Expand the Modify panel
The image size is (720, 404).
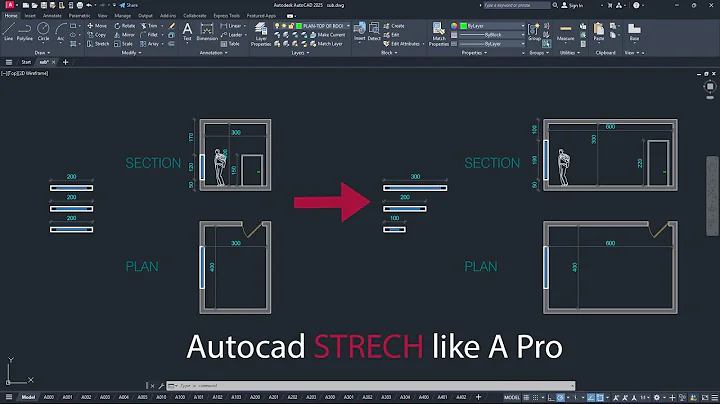(x=131, y=53)
